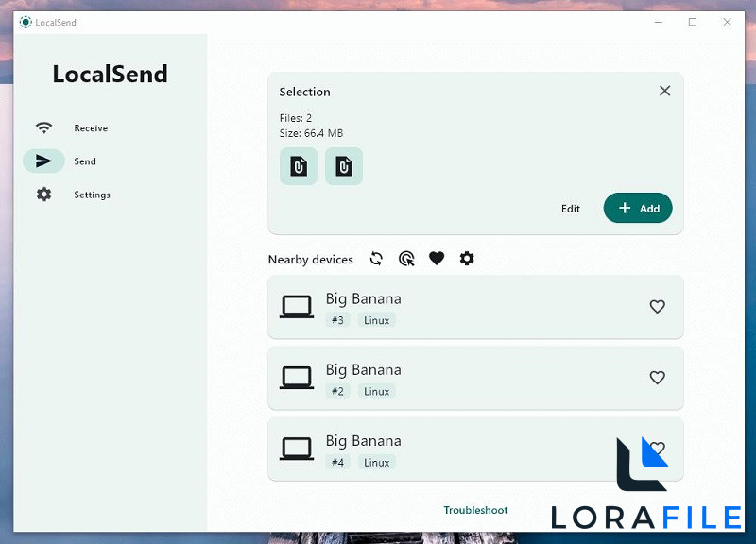Send to Big Banana #4 device
Image resolution: width=756 pixels, height=544 pixels.
475,449
